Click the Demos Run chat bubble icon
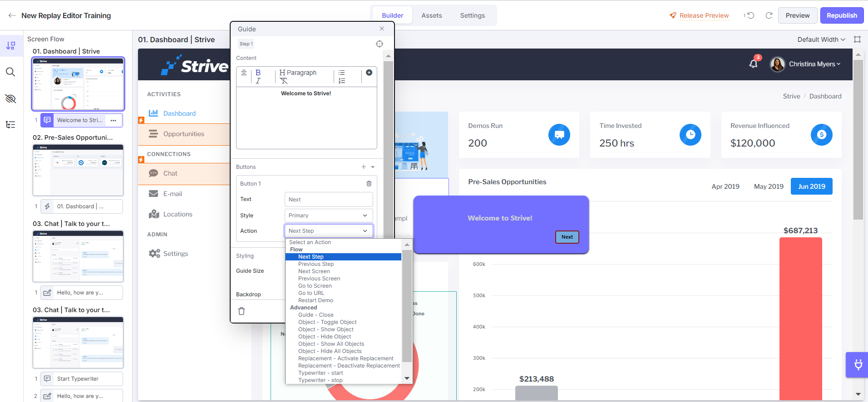Image resolution: width=868 pixels, height=402 pixels. pyautogui.click(x=559, y=135)
